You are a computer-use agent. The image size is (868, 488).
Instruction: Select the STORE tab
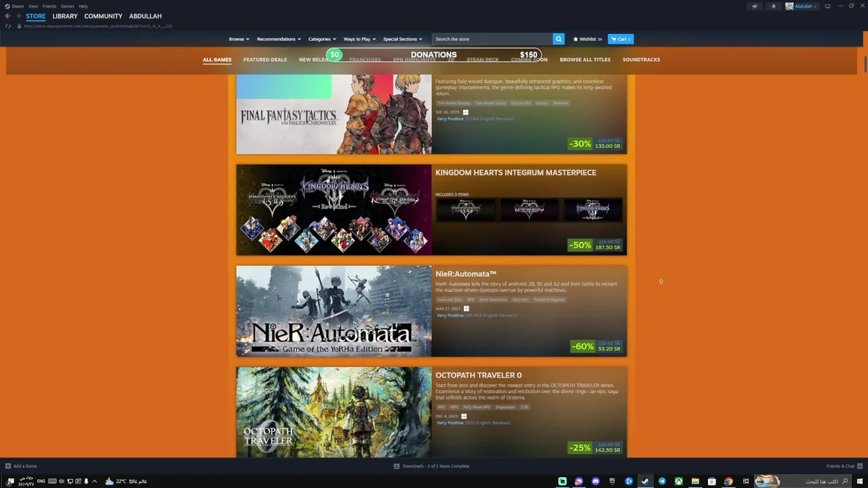[36, 16]
